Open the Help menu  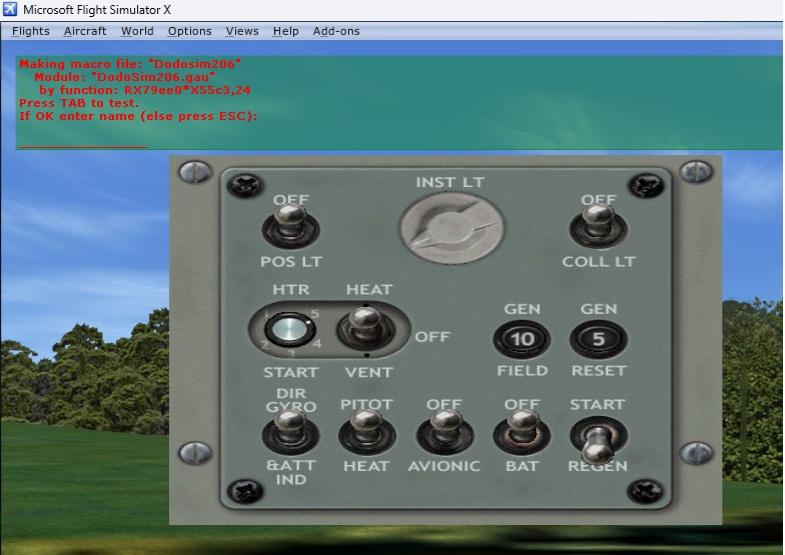285,31
